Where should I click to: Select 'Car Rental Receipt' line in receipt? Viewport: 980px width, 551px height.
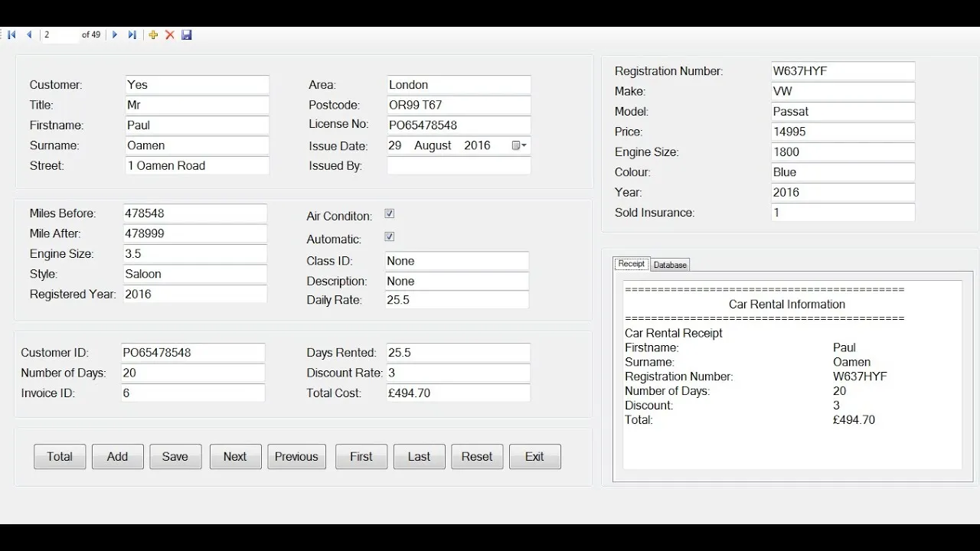674,334
